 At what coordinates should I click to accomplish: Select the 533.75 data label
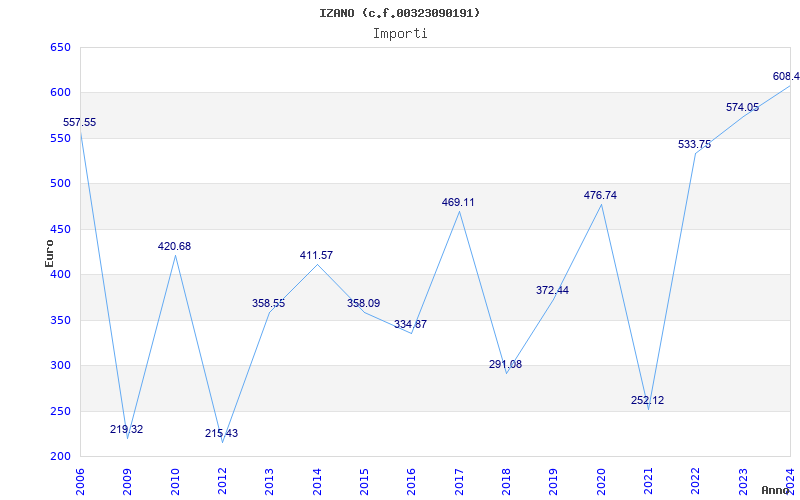(x=694, y=145)
